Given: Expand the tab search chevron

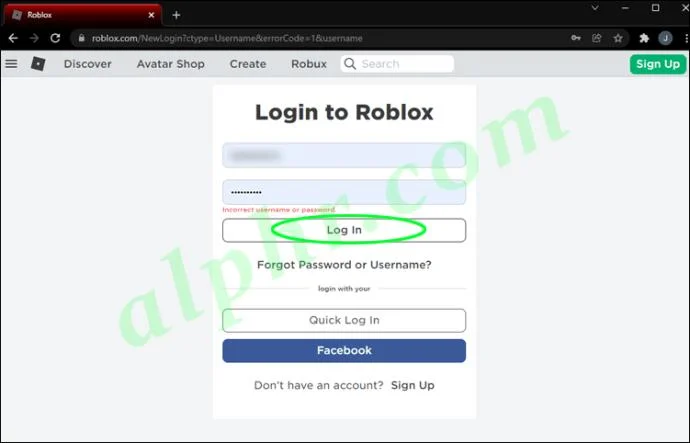Looking at the screenshot, I should click(x=595, y=8).
